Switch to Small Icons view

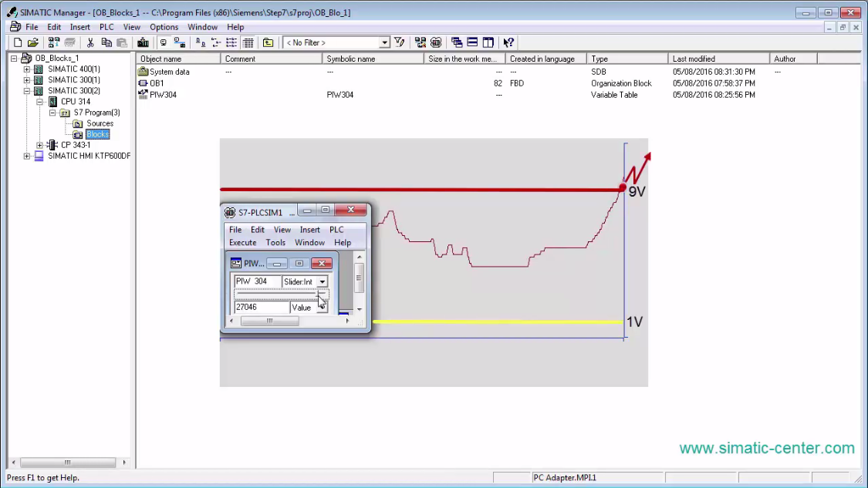(216, 42)
